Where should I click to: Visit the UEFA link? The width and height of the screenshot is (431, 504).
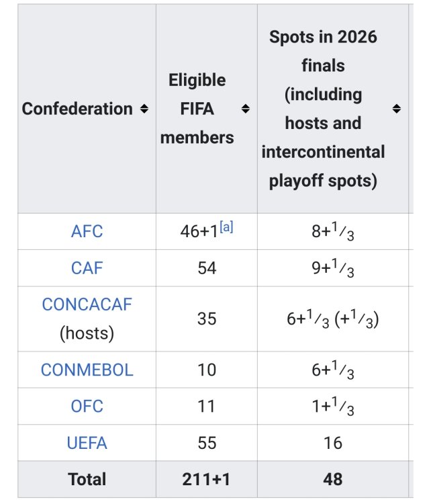(x=87, y=444)
